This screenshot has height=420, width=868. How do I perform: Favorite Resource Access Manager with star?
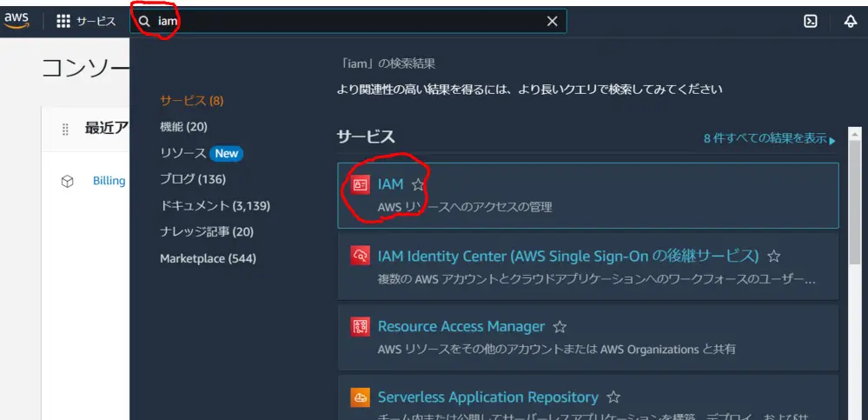pos(560,327)
